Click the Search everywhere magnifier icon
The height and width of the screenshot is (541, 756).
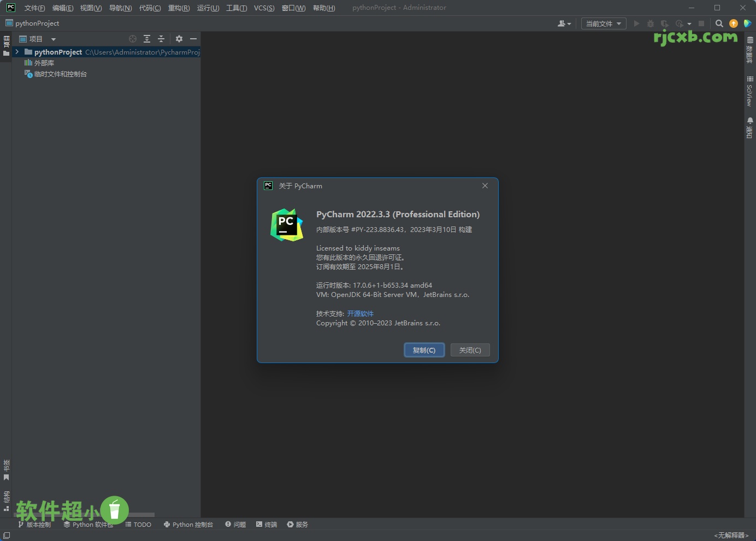(x=719, y=23)
